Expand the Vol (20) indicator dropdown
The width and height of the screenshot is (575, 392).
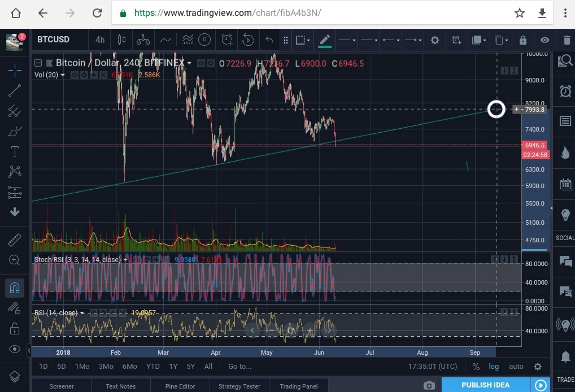63,75
